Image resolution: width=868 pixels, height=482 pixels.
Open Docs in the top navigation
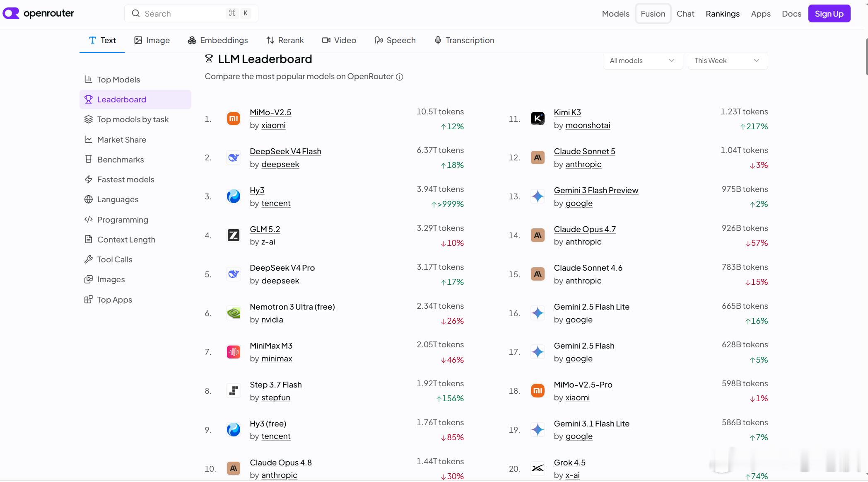pos(791,14)
